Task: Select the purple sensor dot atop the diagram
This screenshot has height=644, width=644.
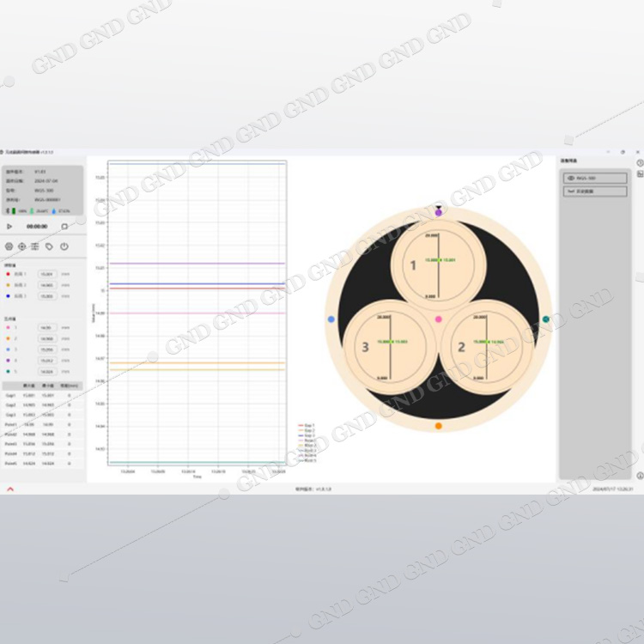Action: tap(439, 212)
